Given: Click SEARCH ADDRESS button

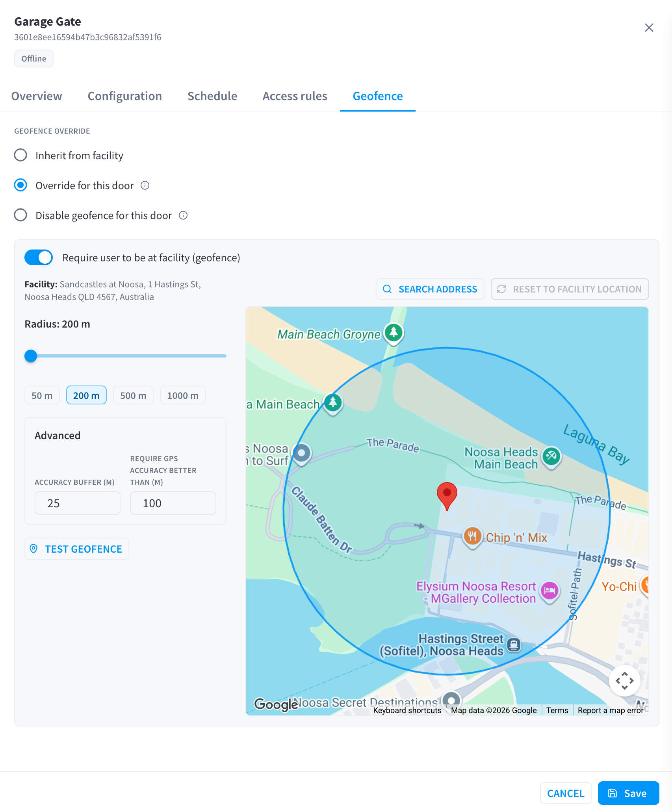Looking at the screenshot, I should pyautogui.click(x=431, y=289).
